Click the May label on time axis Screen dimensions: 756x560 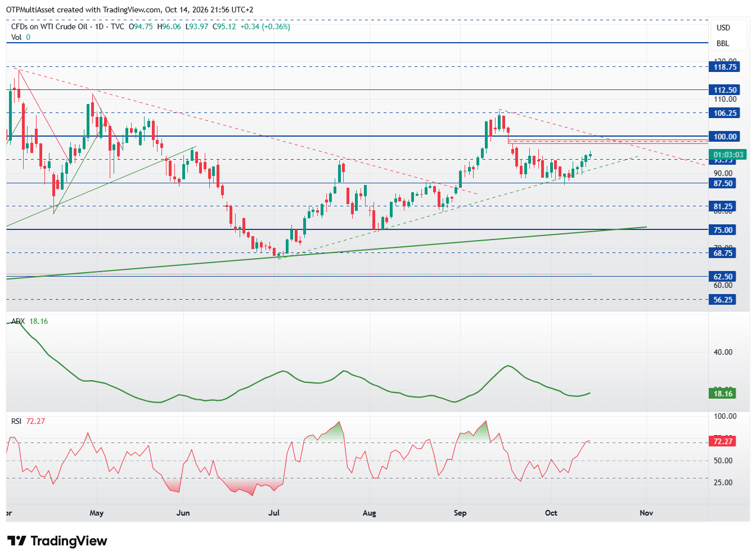point(97,513)
